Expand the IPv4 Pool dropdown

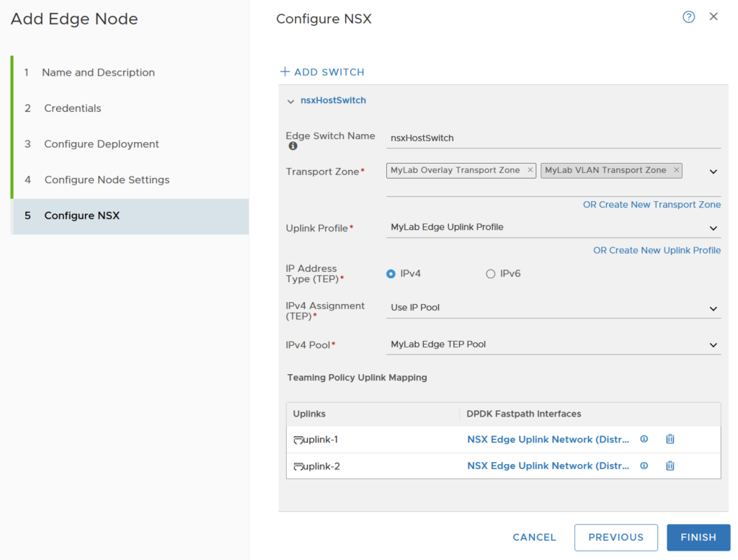pyautogui.click(x=713, y=345)
